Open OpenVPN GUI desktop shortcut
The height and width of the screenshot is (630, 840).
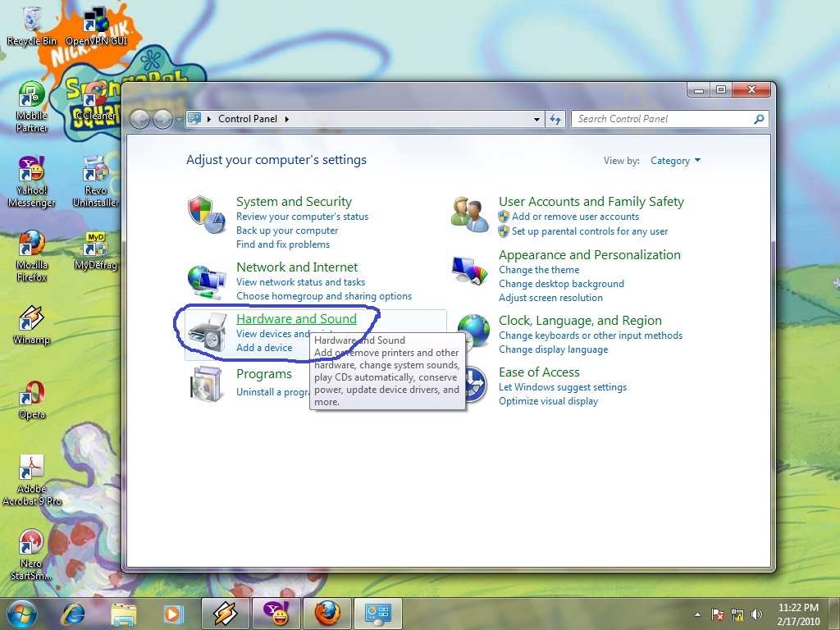pyautogui.click(x=97, y=27)
